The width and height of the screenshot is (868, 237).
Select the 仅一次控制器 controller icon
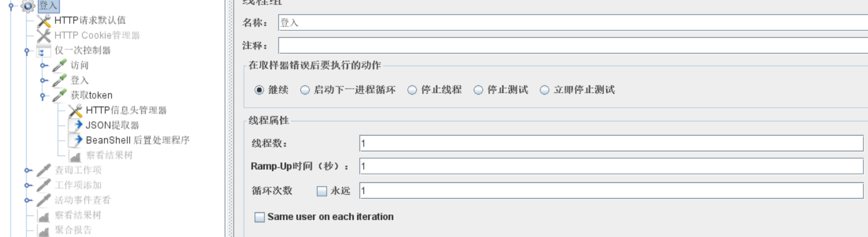[44, 51]
